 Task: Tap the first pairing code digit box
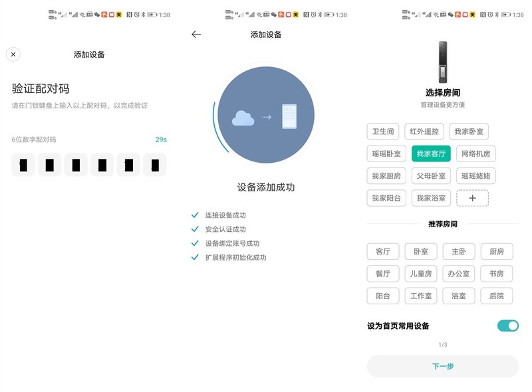[23, 164]
